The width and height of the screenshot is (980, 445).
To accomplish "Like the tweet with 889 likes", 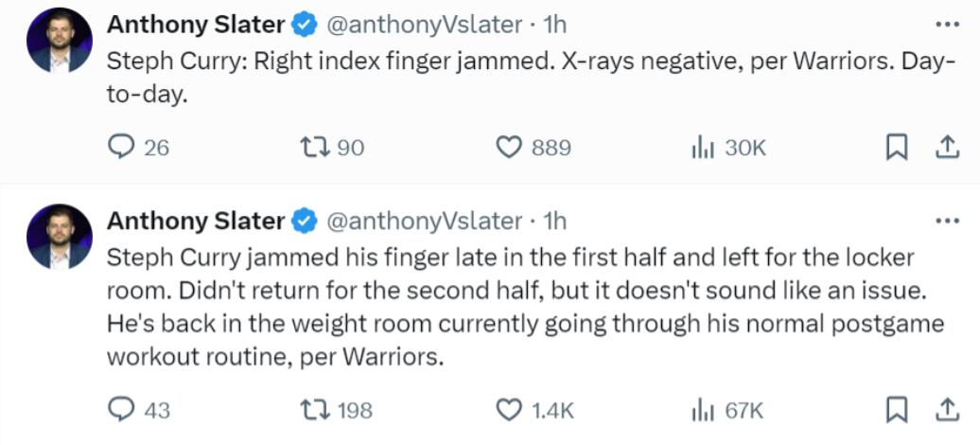I will (x=510, y=148).
